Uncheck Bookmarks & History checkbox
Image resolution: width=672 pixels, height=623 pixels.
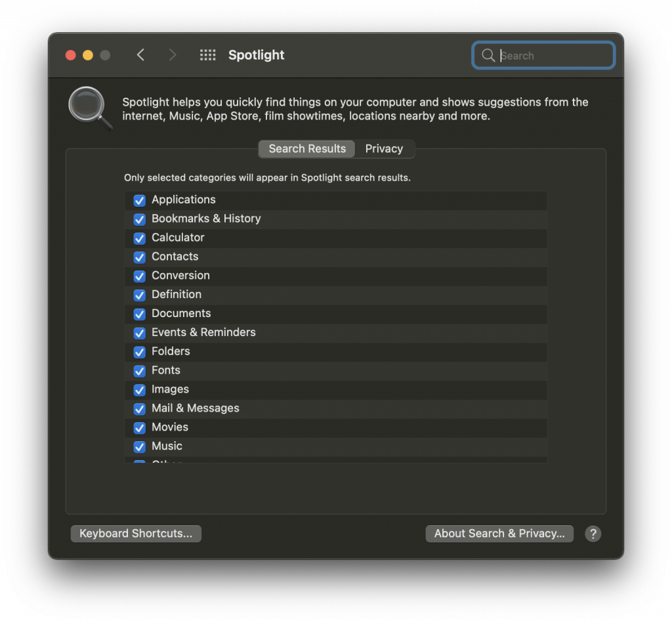(x=139, y=219)
